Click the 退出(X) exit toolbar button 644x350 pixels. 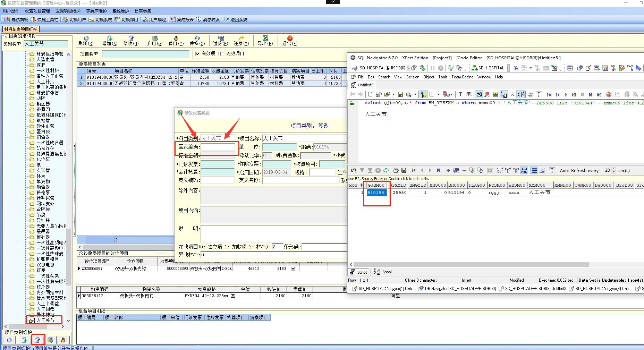coord(290,41)
